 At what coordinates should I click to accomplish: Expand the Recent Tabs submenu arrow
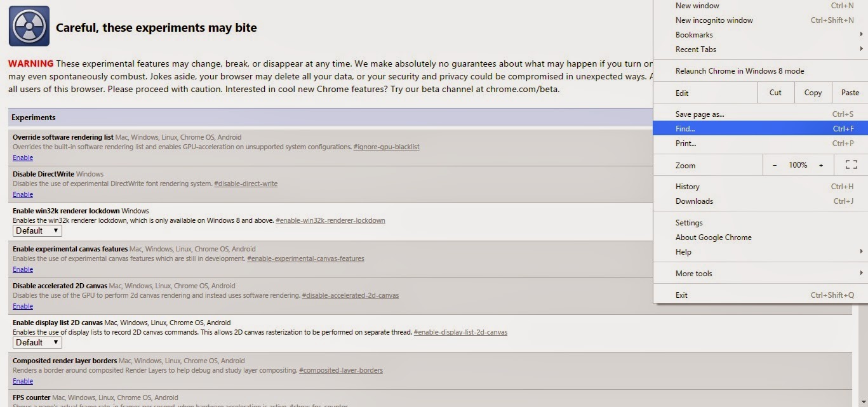click(862, 50)
